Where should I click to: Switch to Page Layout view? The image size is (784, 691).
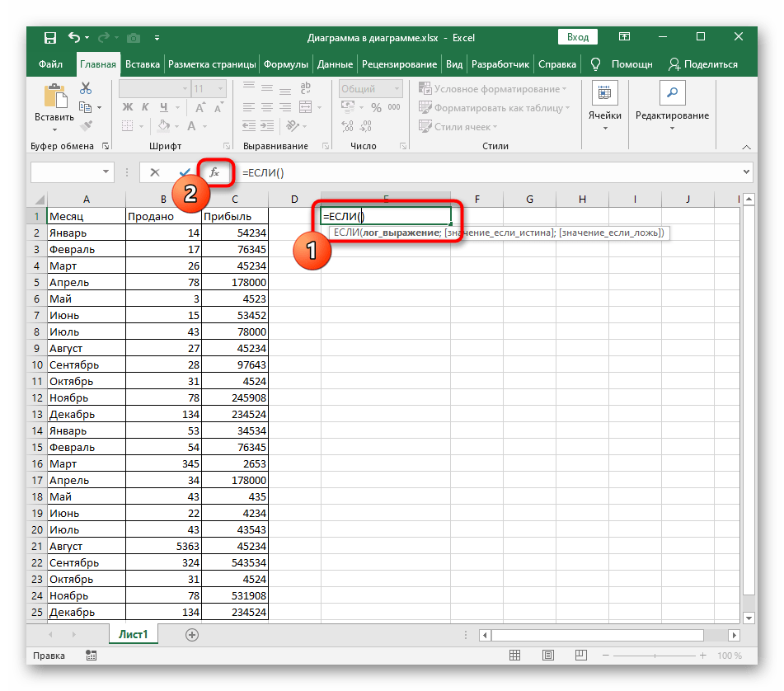tap(548, 655)
